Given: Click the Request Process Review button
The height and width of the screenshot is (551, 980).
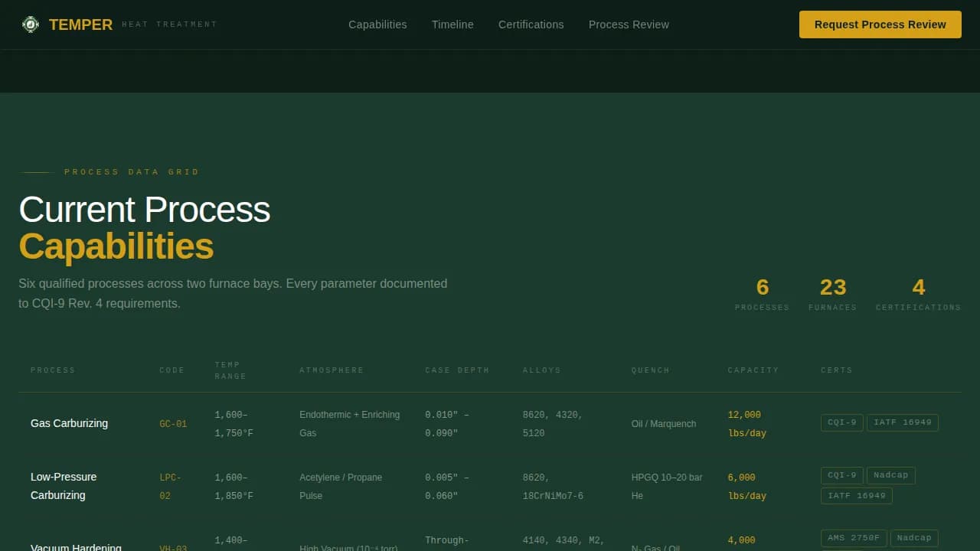Looking at the screenshot, I should pos(880,24).
